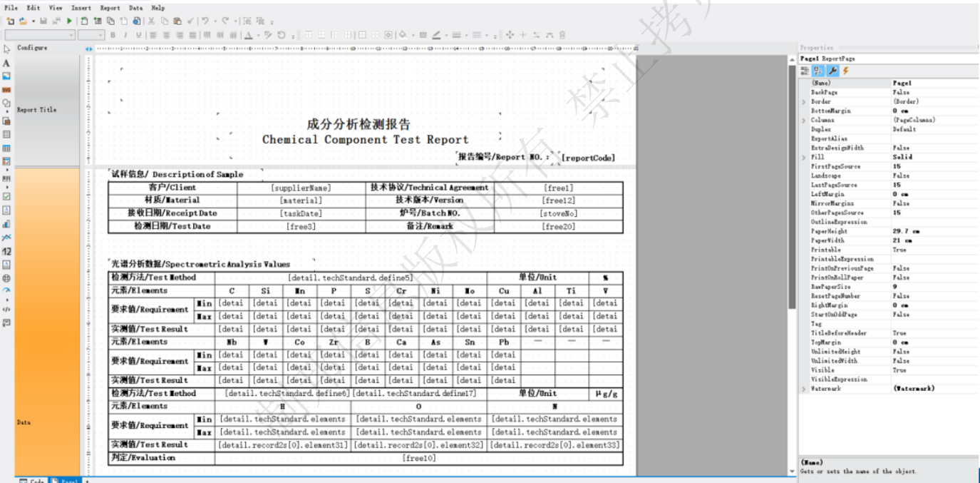This screenshot has width=980, height=483.
Task: Open the File menu
Action: click(11, 8)
